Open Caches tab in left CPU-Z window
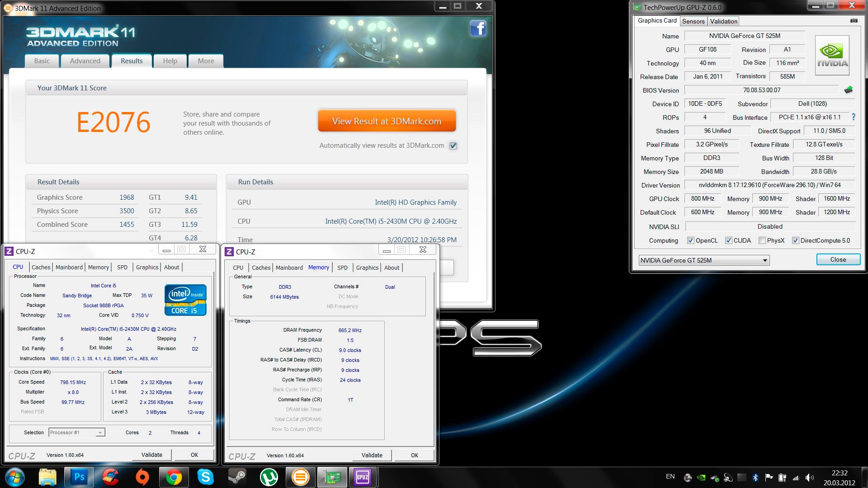The image size is (868, 488). coord(41,267)
